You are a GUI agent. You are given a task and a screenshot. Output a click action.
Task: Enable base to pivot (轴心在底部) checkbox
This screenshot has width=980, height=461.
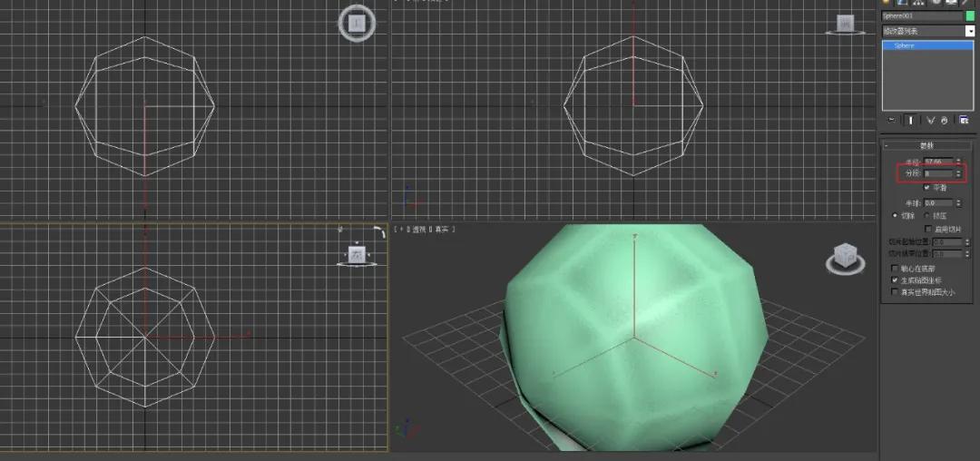click(x=895, y=269)
